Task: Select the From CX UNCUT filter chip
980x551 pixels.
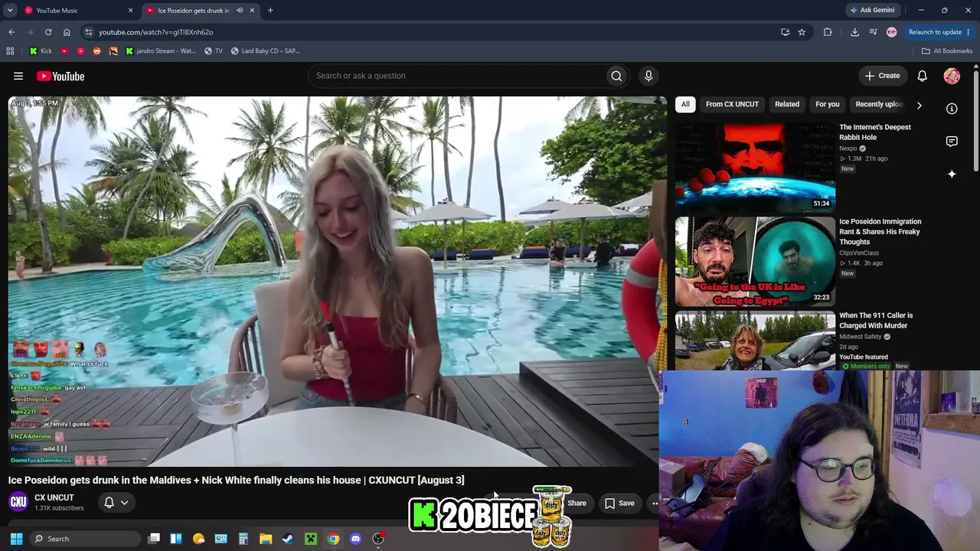Action: point(732,104)
